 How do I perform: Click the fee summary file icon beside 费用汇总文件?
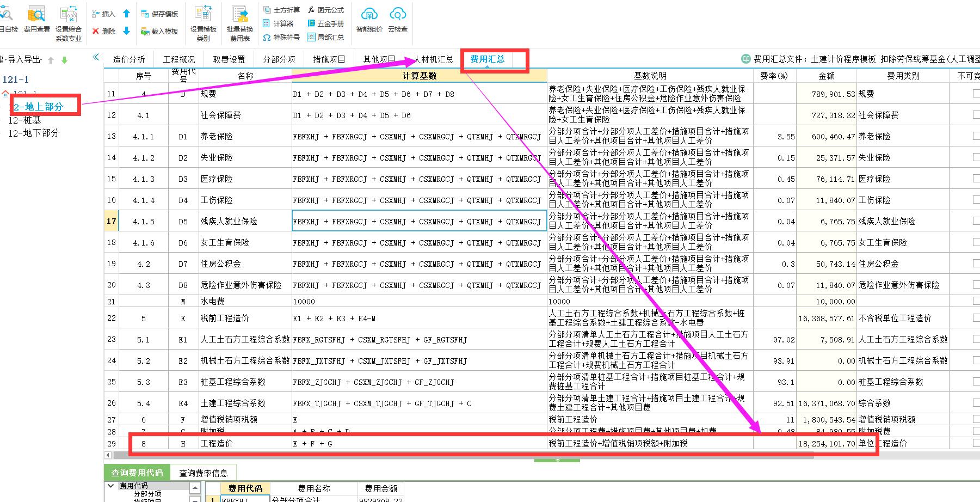point(746,59)
